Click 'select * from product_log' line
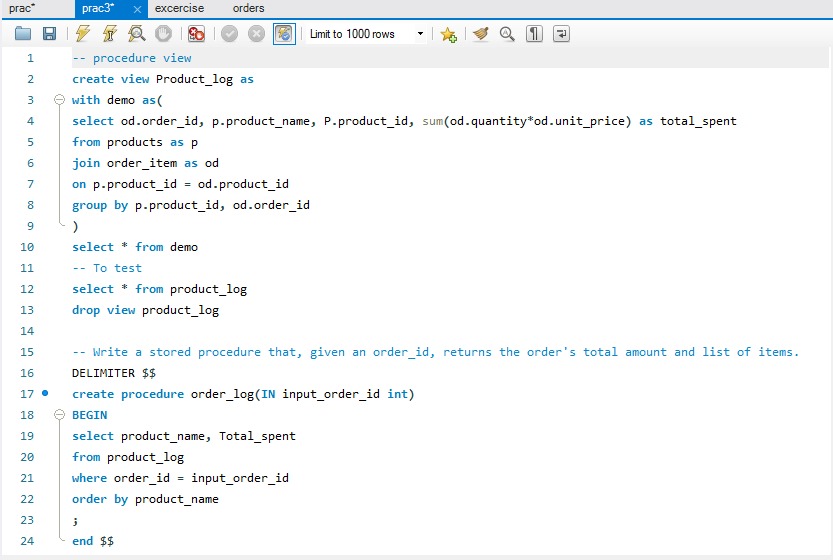The image size is (833, 560). [159, 289]
